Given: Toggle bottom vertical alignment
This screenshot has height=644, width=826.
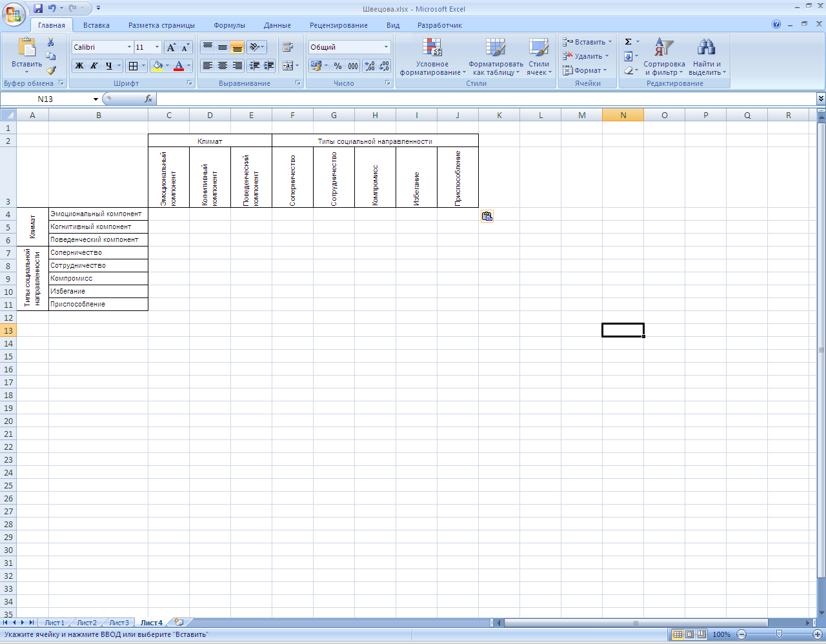Looking at the screenshot, I should [x=237, y=47].
